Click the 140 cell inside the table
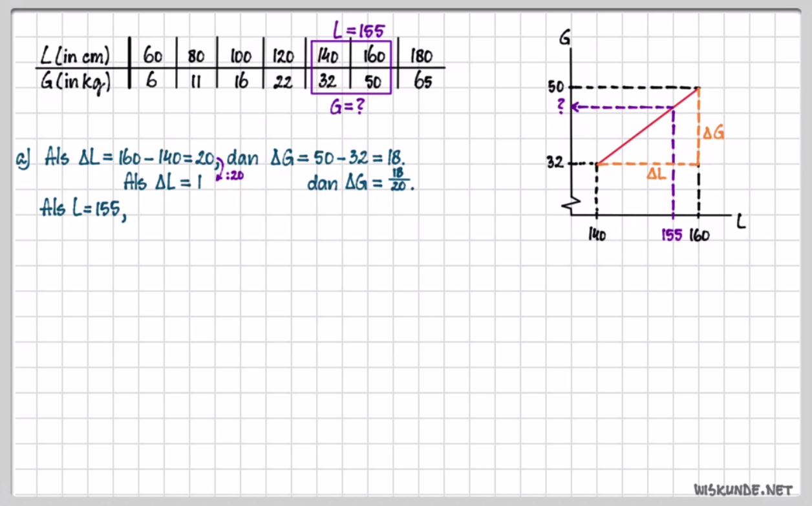Screen dimensions: 812x506 pyautogui.click(x=328, y=57)
